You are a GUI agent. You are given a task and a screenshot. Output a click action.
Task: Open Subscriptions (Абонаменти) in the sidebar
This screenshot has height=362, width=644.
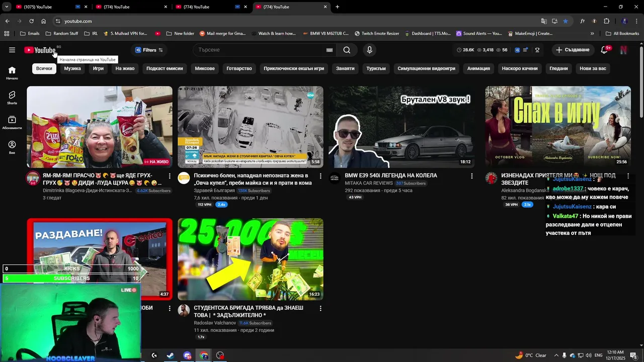[x=12, y=122]
